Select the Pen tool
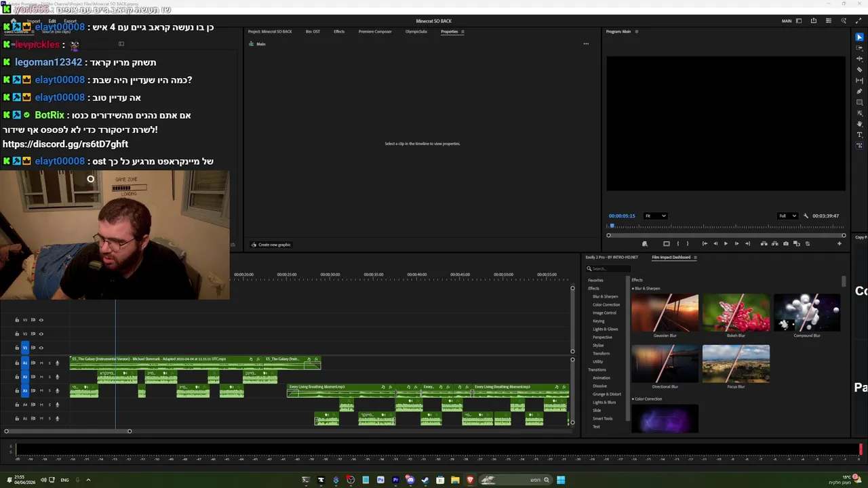This screenshot has width=868, height=488. coord(860,91)
